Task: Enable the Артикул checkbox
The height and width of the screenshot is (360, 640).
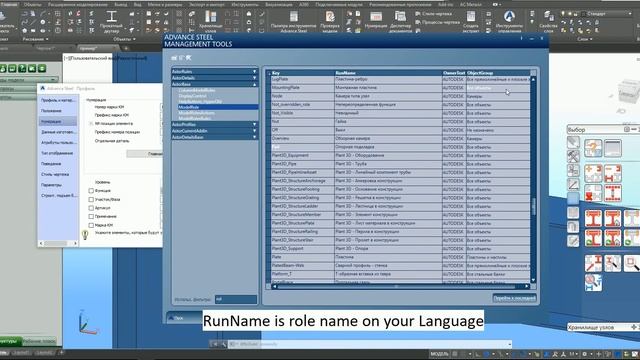Action: (91, 208)
